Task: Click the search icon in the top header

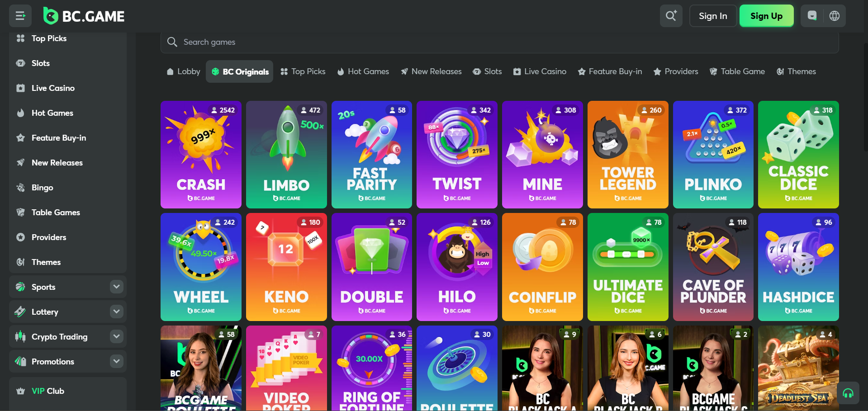Action: click(671, 16)
